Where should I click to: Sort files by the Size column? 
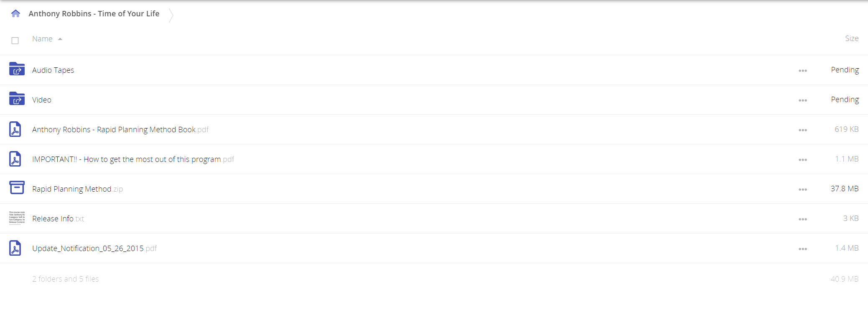[851, 38]
